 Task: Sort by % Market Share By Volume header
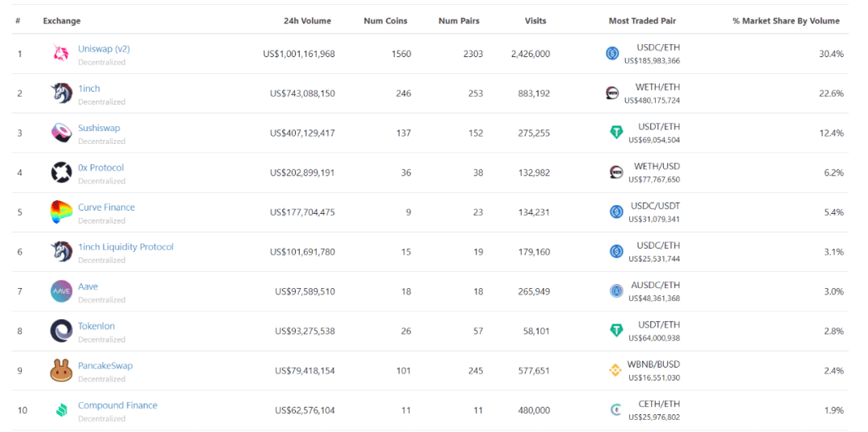point(786,21)
